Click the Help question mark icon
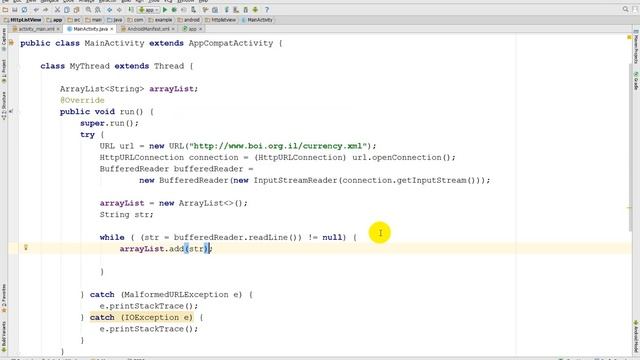Viewport: 640px width, 360px height. tap(267, 10)
